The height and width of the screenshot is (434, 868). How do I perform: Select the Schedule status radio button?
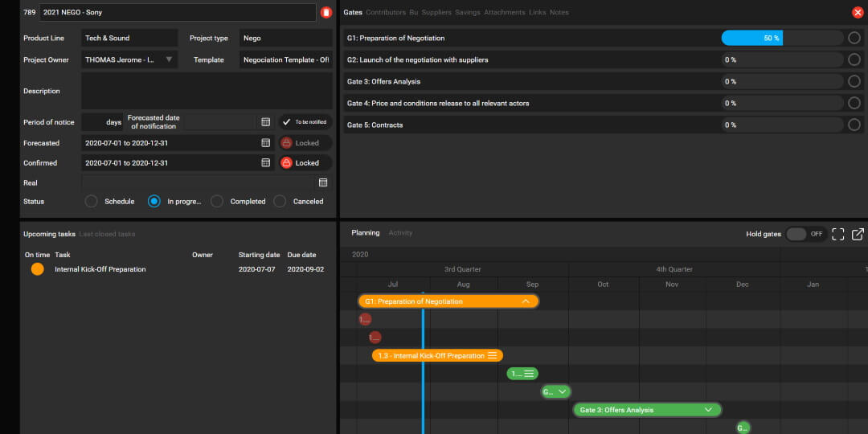[x=91, y=202]
